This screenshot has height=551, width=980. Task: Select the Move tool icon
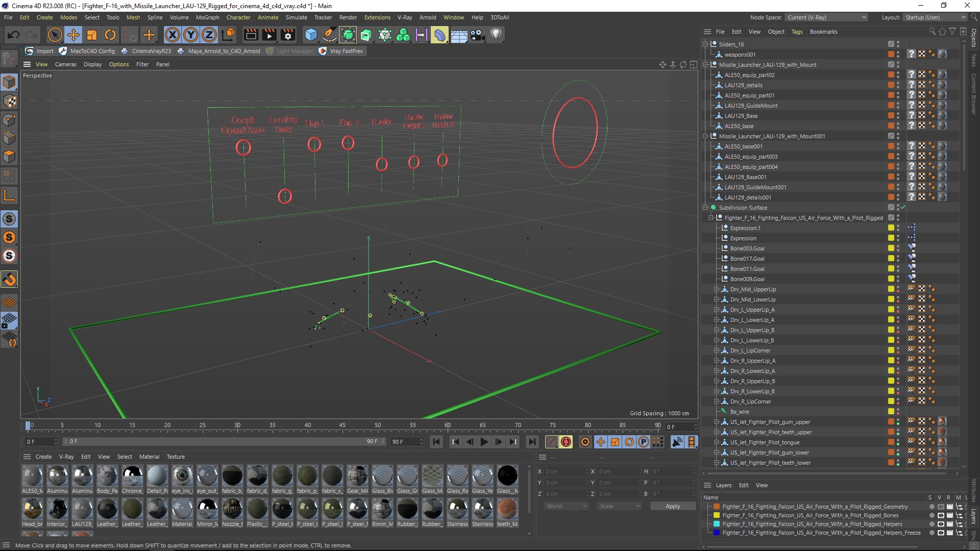pos(73,35)
